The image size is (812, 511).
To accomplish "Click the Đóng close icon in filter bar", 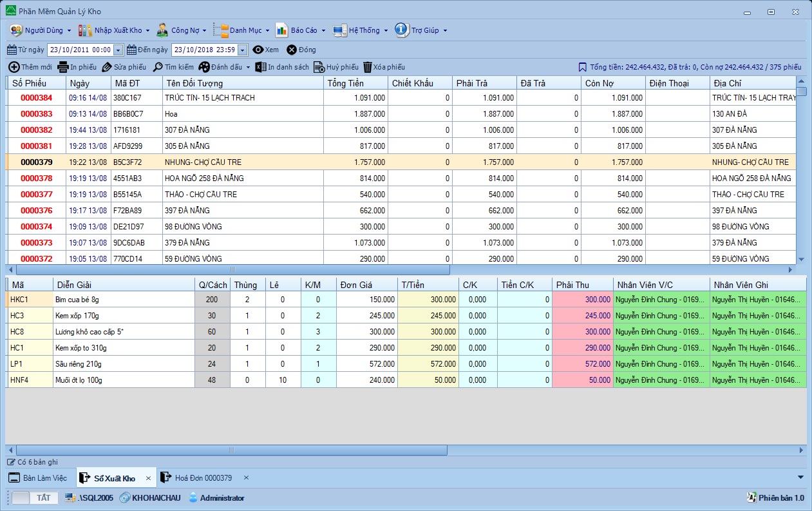I will point(292,50).
